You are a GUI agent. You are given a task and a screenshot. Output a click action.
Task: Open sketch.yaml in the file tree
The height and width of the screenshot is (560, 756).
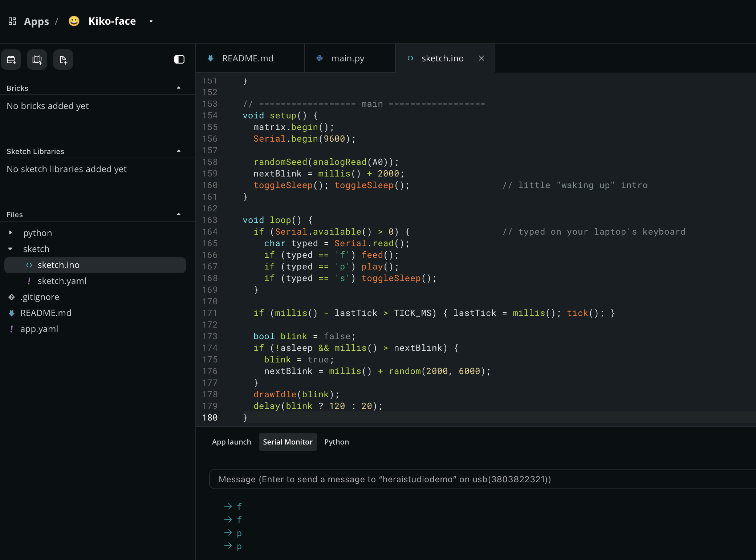point(62,281)
